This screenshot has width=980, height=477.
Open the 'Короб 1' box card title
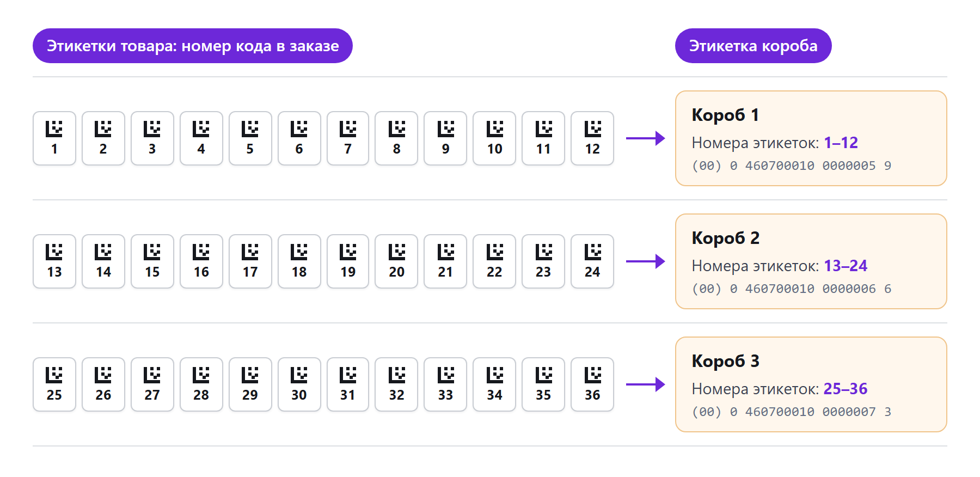pyautogui.click(x=725, y=115)
